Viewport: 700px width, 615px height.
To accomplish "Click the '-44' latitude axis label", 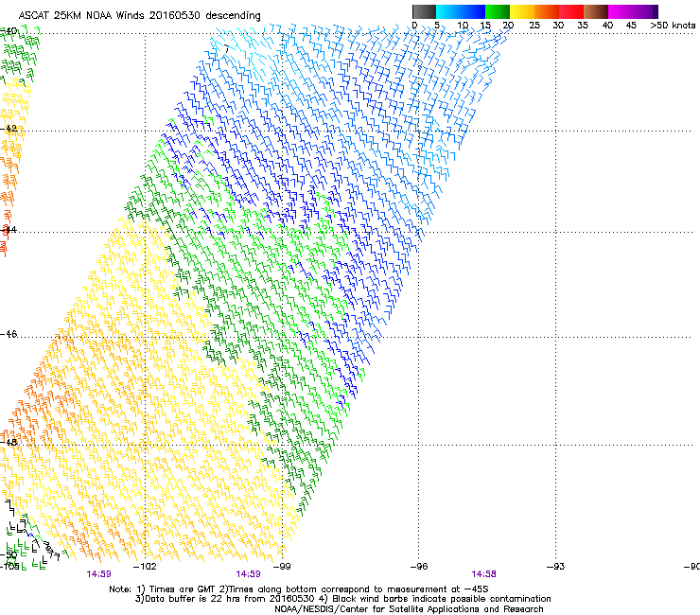I will tap(9, 230).
